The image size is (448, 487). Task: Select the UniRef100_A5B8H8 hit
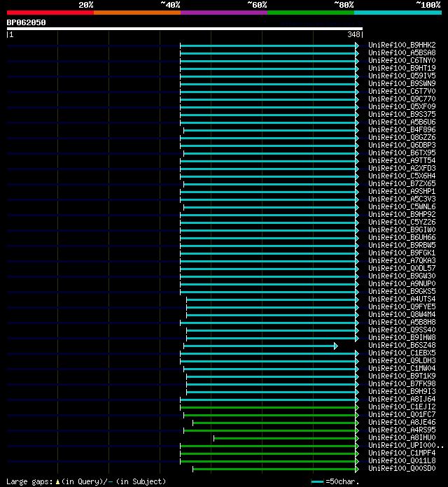tap(402, 323)
